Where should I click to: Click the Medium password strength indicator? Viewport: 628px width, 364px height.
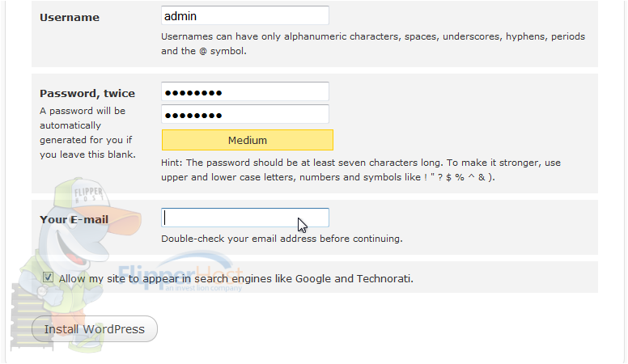tap(248, 140)
